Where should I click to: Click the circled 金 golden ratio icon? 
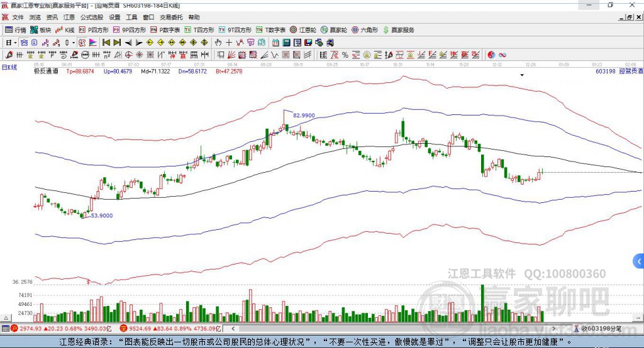(x=367, y=55)
